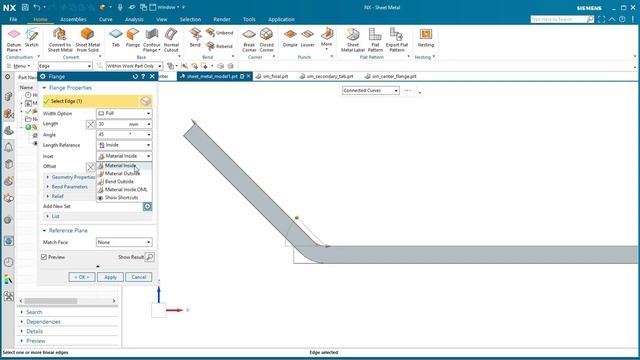Viewport: 640px width, 360px height.
Task: Click Convert to Sheet Metal icon
Action: pos(60,40)
